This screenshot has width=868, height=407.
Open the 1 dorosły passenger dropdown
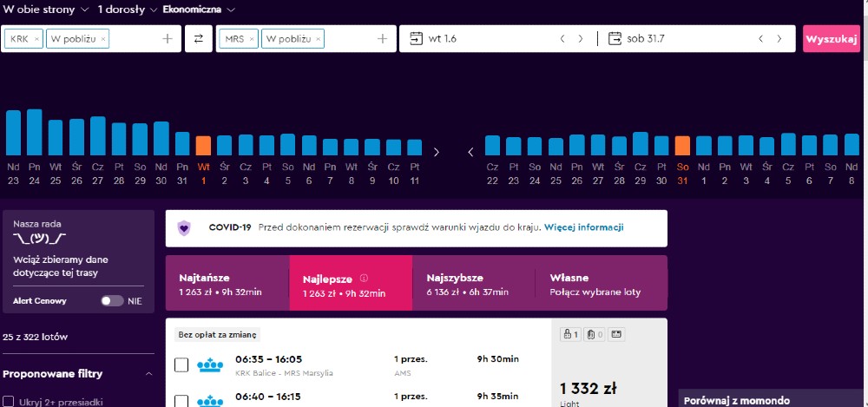pos(127,10)
